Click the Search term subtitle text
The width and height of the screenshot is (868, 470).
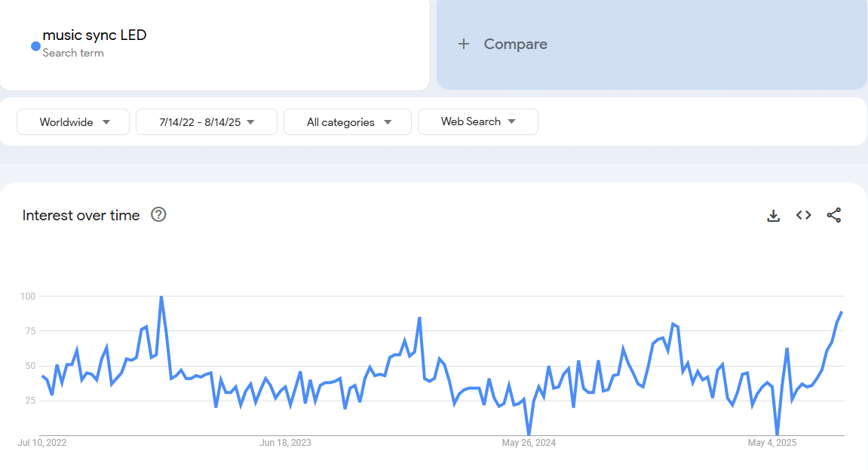click(73, 54)
